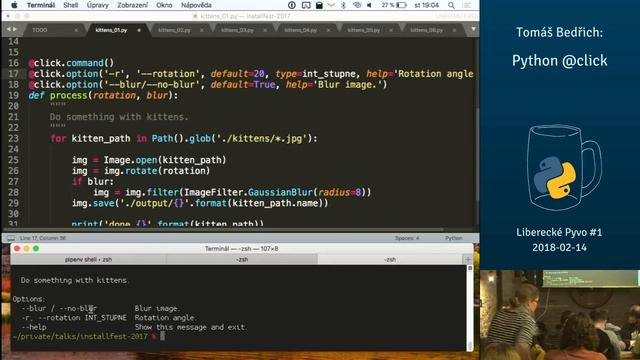Add a new terminal tab with plus button
The width and height of the screenshot is (640, 360).
468,260
